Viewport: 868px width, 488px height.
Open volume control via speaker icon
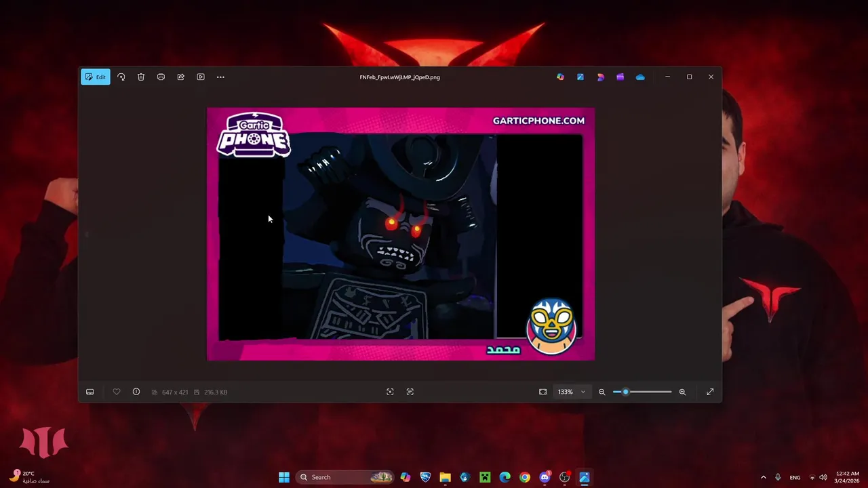point(823,477)
